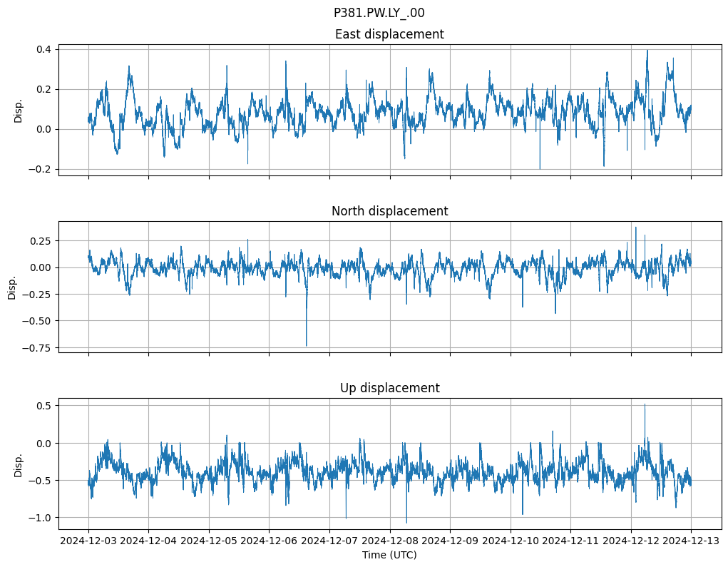Image resolution: width=728 pixels, height=567 pixels.
Task: Click the Time (UTC) x-axis label
Action: (x=389, y=554)
